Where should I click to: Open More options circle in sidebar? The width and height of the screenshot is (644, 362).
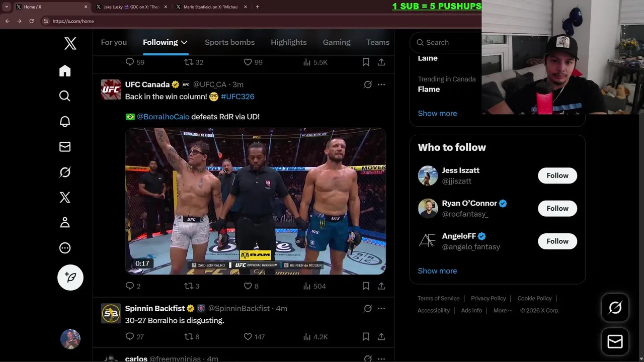pyautogui.click(x=65, y=248)
